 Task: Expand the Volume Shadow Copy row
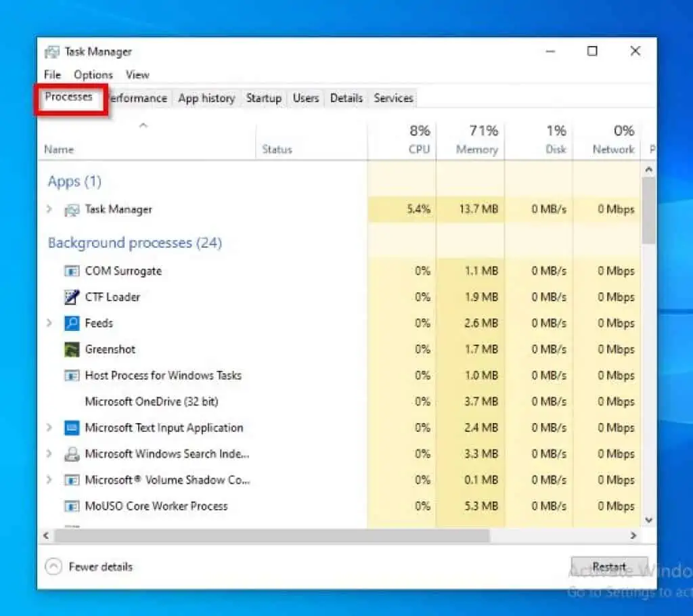point(49,480)
